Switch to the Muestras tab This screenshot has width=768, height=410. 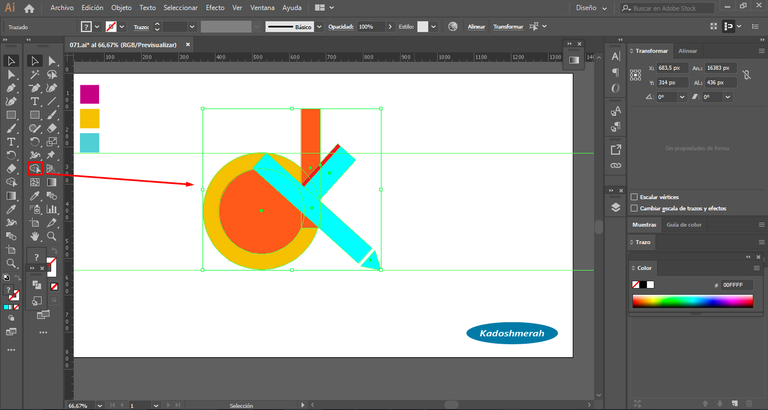click(x=644, y=225)
